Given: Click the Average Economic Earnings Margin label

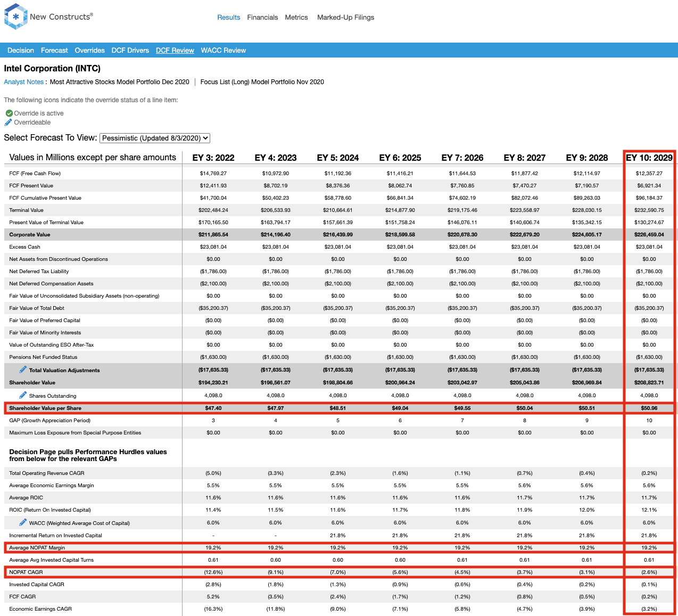Looking at the screenshot, I should 52,486.
